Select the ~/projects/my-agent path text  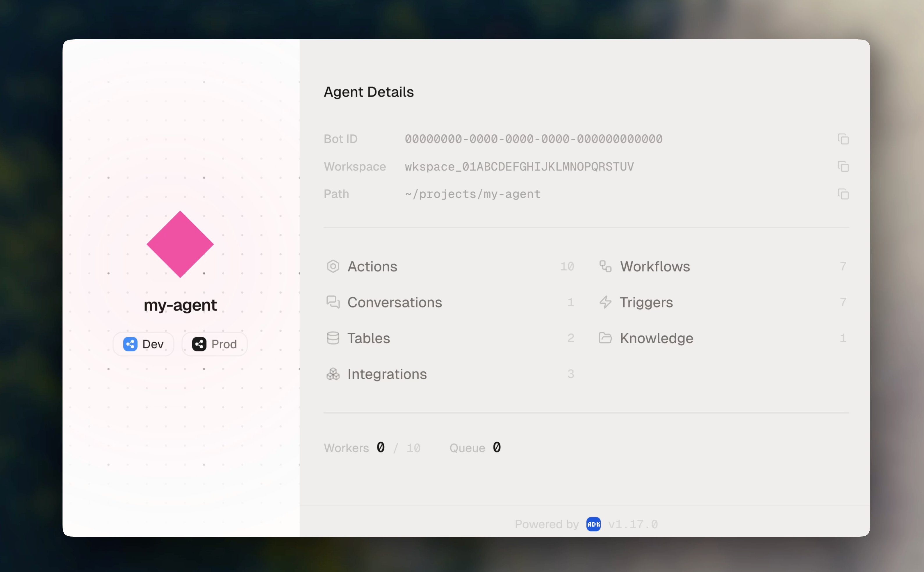click(x=472, y=194)
